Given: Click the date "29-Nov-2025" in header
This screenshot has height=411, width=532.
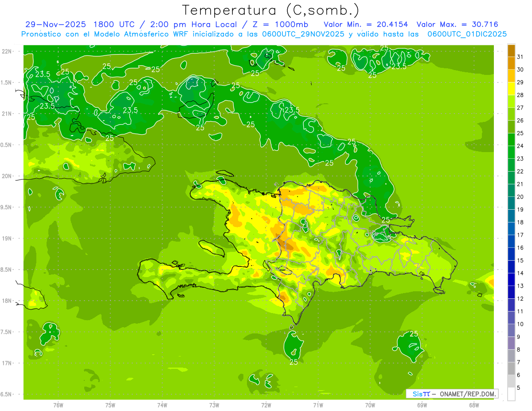Looking at the screenshot, I should click(56, 24).
